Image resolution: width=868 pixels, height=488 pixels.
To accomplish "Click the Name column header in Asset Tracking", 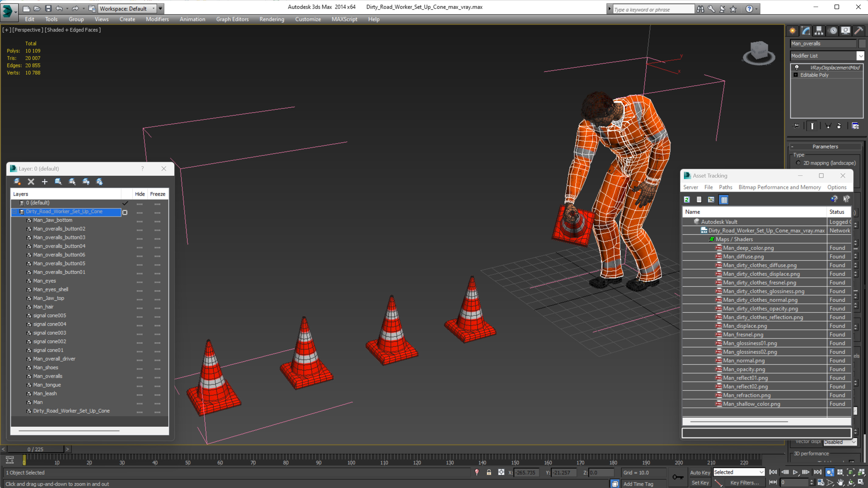I will [754, 212].
